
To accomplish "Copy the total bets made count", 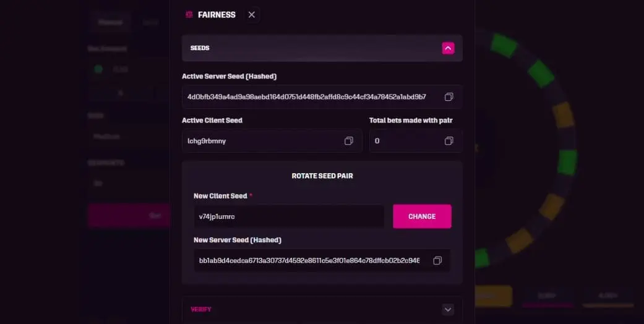I will (x=449, y=141).
